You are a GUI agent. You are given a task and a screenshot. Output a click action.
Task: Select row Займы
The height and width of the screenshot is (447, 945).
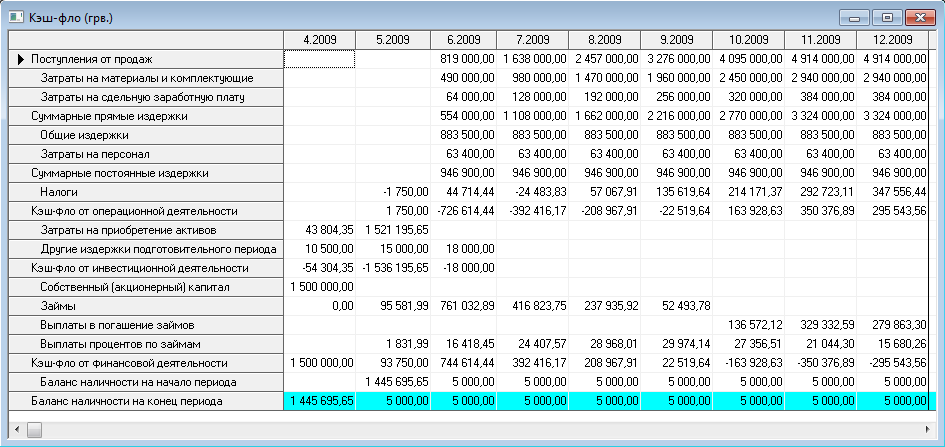click(146, 306)
